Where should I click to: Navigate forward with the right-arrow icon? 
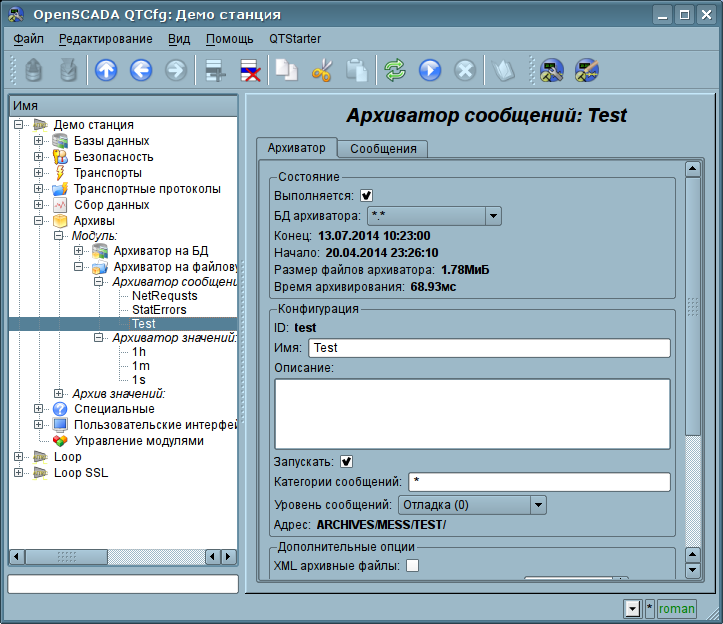[176, 71]
